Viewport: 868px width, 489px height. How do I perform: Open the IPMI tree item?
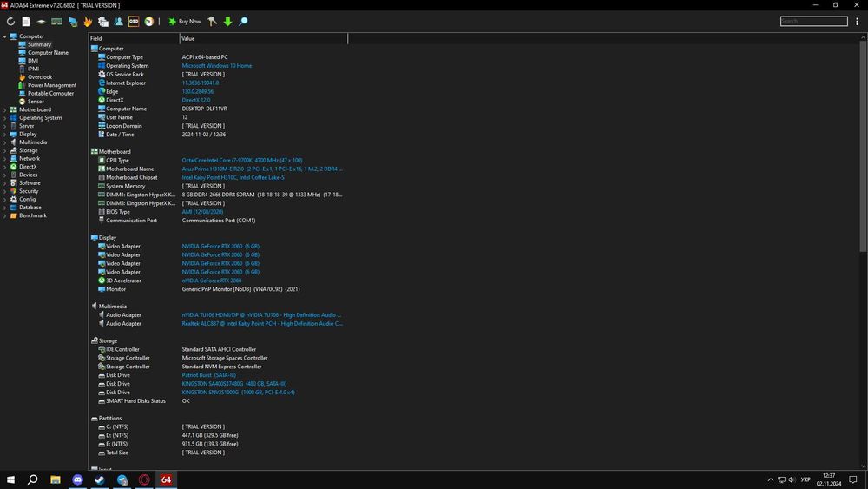pyautogui.click(x=33, y=69)
